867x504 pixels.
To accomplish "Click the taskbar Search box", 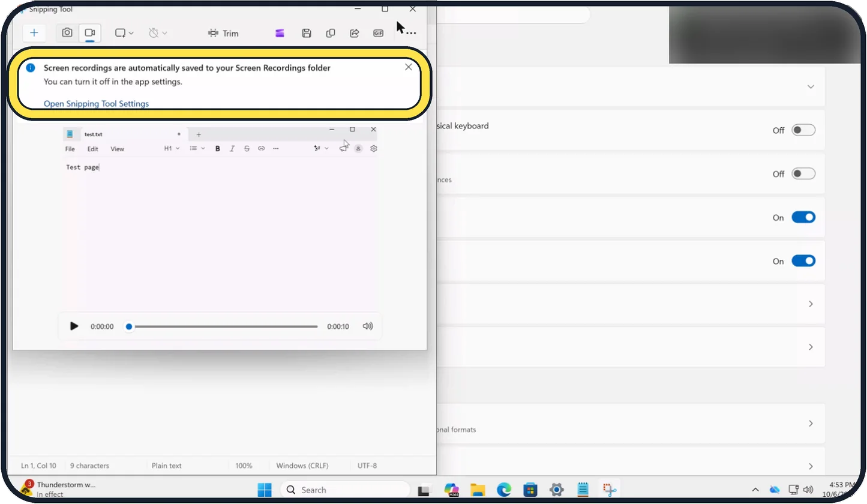I will 344,490.
